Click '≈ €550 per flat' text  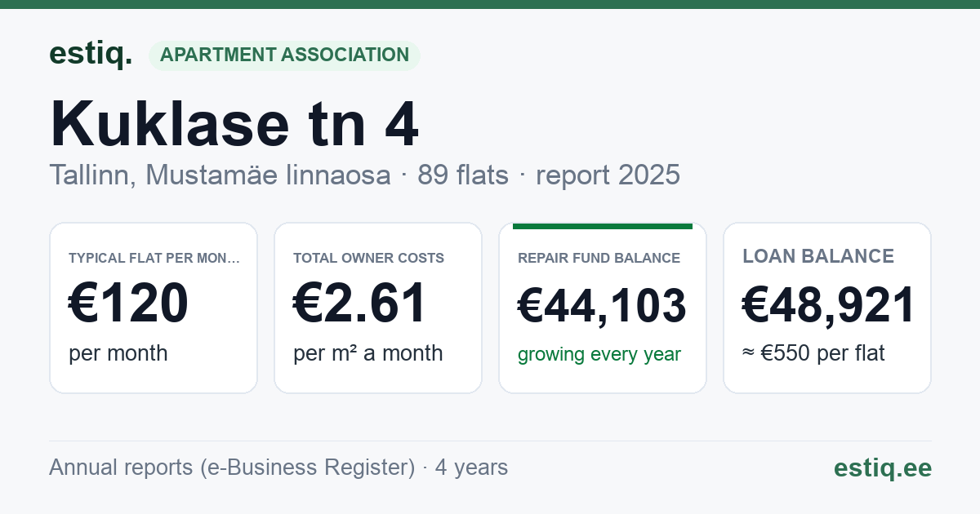point(813,353)
